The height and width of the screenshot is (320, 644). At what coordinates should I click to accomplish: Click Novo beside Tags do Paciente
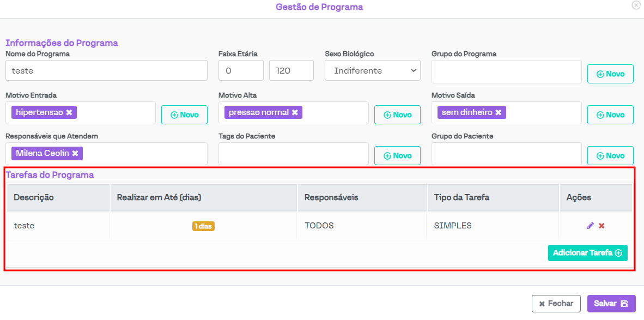coord(397,155)
